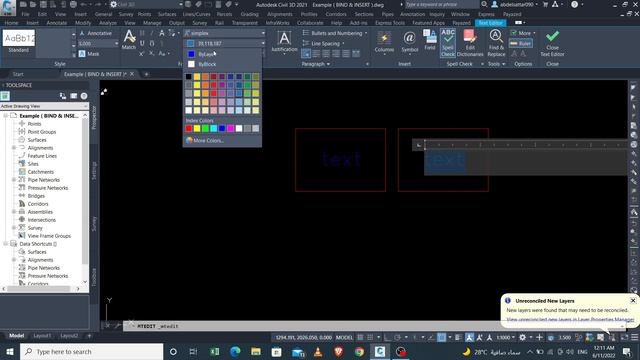This screenshot has height=360, width=640.
Task: Open Chrome from the taskbar
Action: 359,351
